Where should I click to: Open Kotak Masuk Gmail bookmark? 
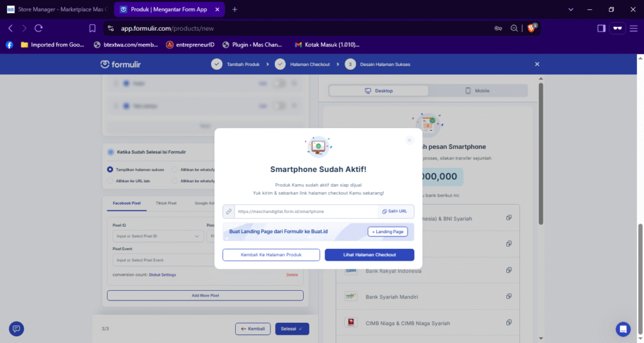coord(327,45)
